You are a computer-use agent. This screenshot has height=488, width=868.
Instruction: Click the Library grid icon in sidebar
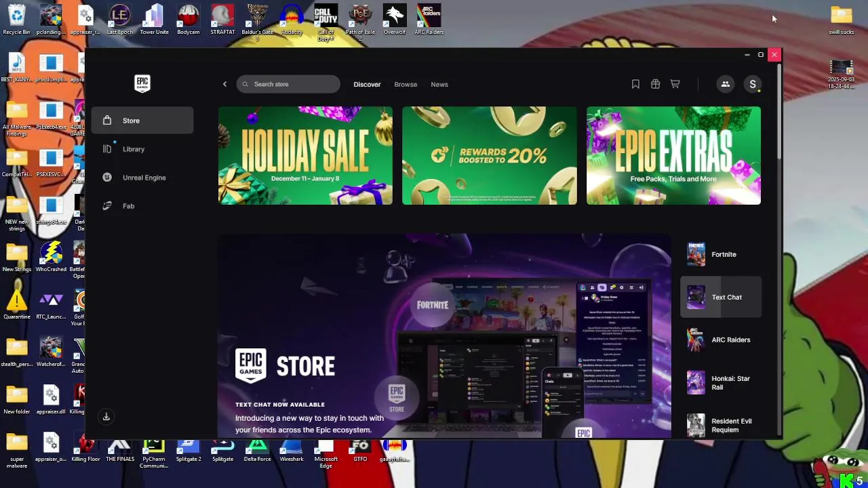tap(107, 149)
